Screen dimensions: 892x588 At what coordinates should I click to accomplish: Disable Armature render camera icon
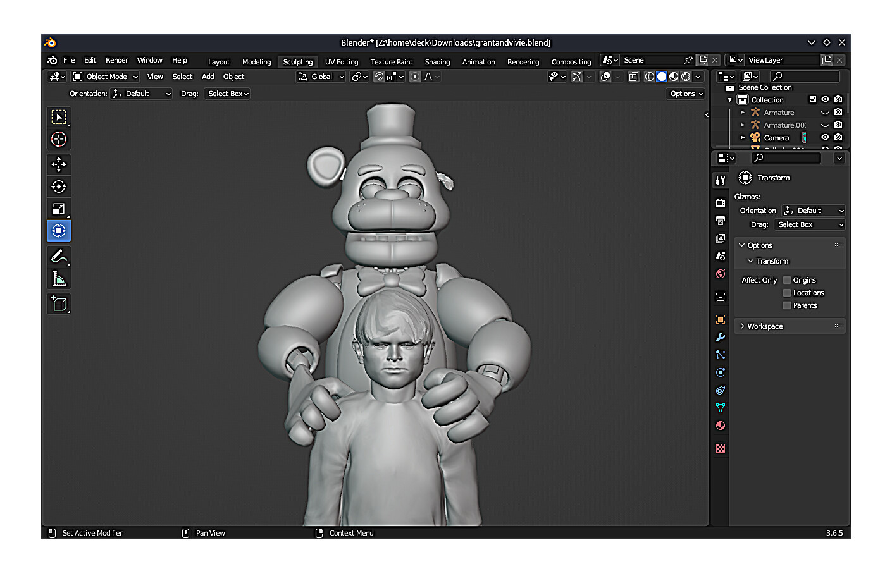tap(838, 112)
